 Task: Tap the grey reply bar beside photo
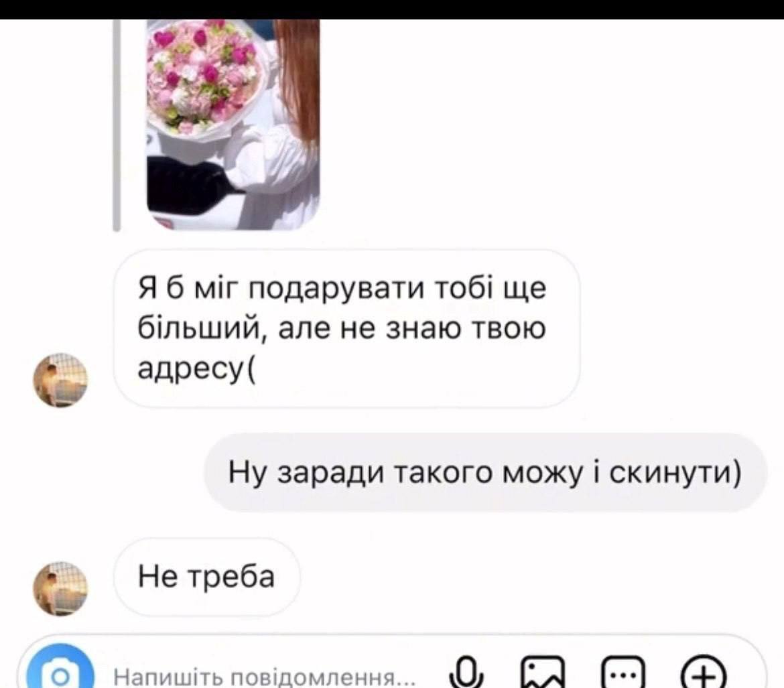pos(117,125)
